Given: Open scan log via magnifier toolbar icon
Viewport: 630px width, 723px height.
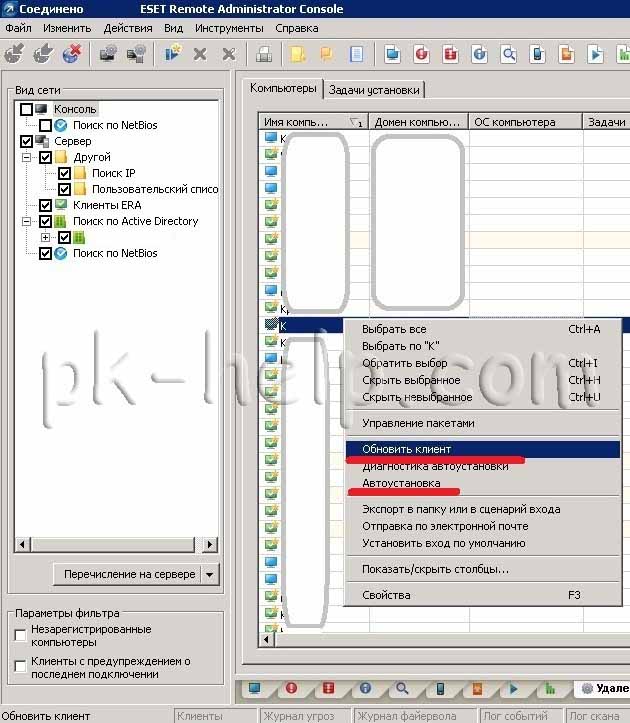Looking at the screenshot, I should click(x=509, y=54).
